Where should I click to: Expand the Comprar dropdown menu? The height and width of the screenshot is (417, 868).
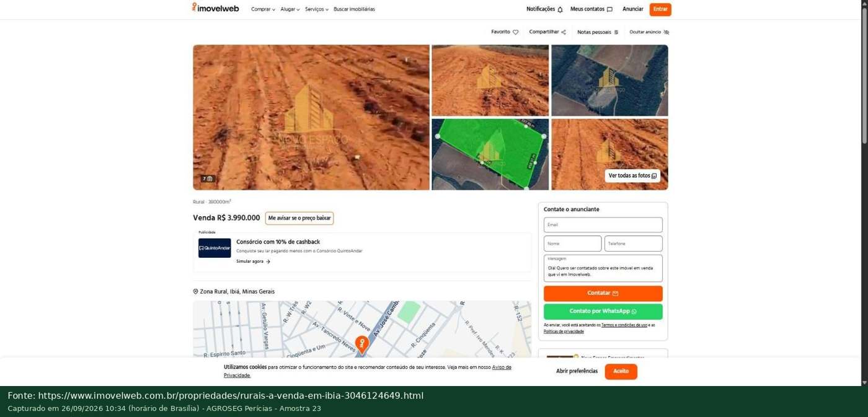pyautogui.click(x=263, y=9)
